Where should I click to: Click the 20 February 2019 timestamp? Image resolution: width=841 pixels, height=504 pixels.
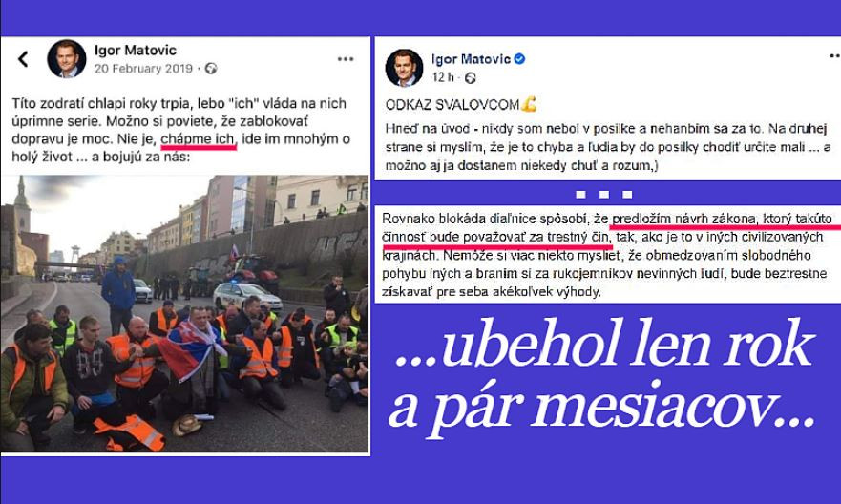pos(144,69)
